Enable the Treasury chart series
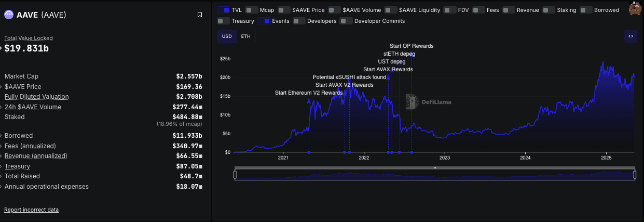The height and width of the screenshot is (222, 644). coord(223,21)
